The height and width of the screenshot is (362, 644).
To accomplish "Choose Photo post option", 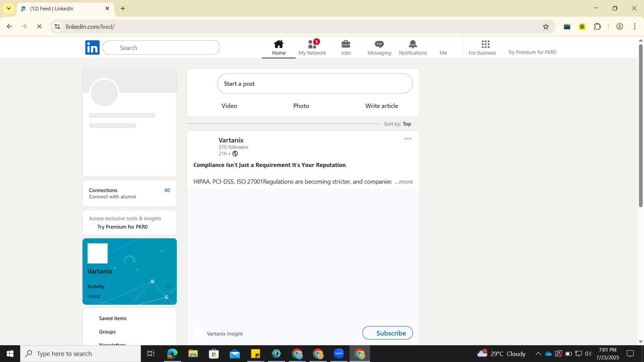I will 301,106.
